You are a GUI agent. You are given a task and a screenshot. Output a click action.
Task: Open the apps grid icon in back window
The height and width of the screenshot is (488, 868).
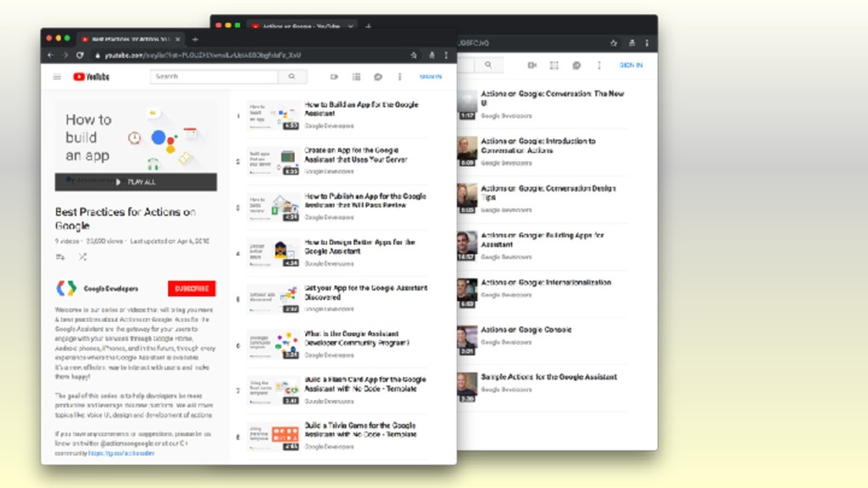point(554,65)
